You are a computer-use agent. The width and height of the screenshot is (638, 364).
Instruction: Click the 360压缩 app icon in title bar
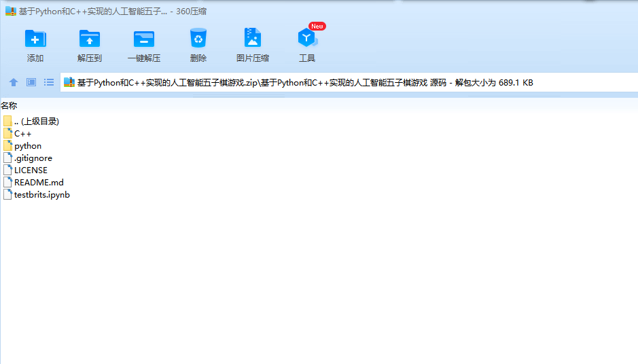pos(11,12)
